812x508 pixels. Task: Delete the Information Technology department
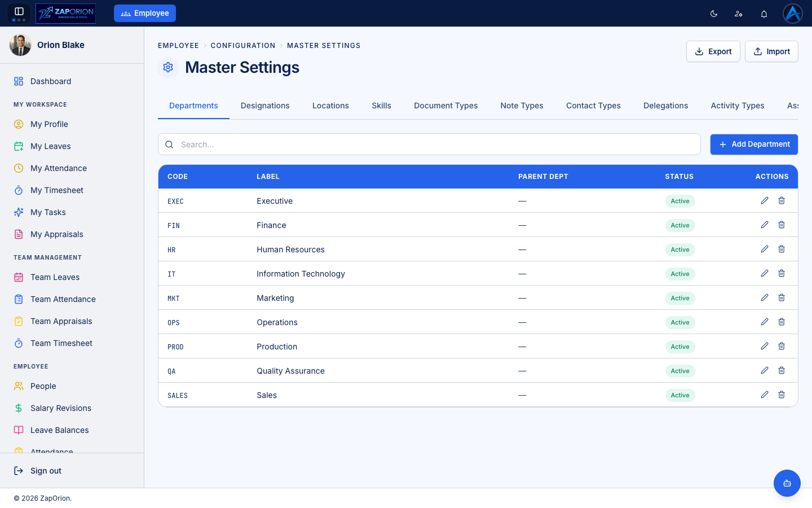(x=782, y=273)
